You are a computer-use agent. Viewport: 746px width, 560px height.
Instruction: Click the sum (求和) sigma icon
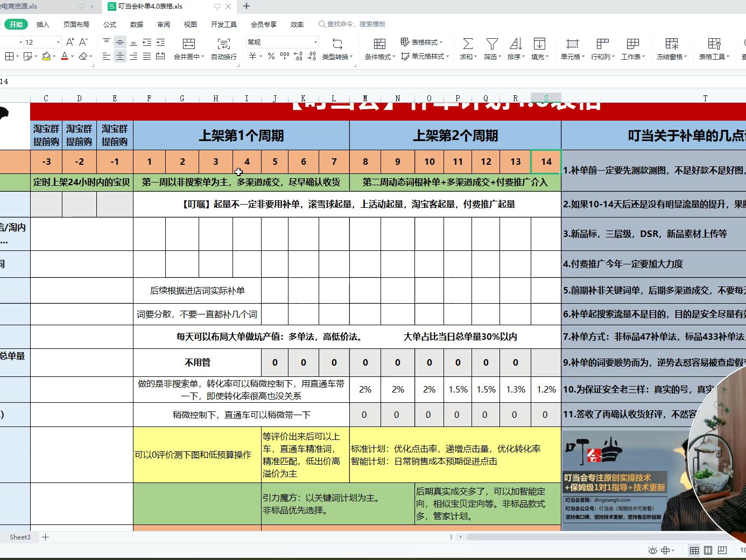468,44
